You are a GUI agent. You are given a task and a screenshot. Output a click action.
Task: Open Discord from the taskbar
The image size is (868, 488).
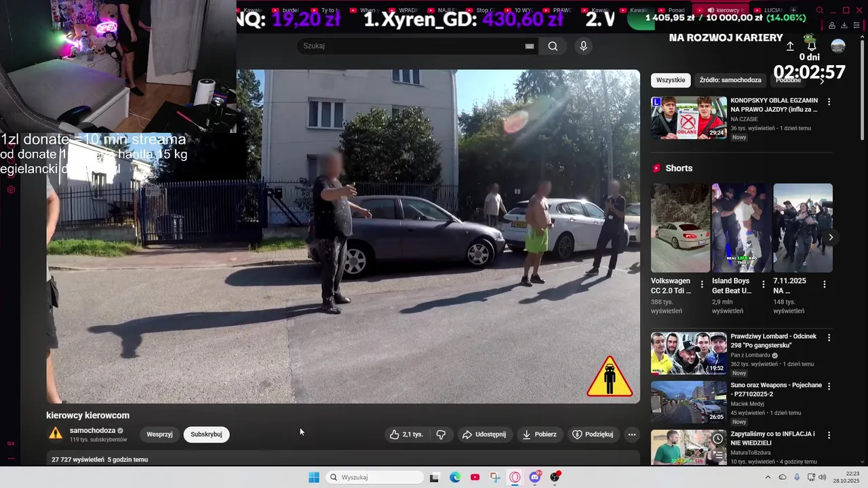pyautogui.click(x=535, y=477)
